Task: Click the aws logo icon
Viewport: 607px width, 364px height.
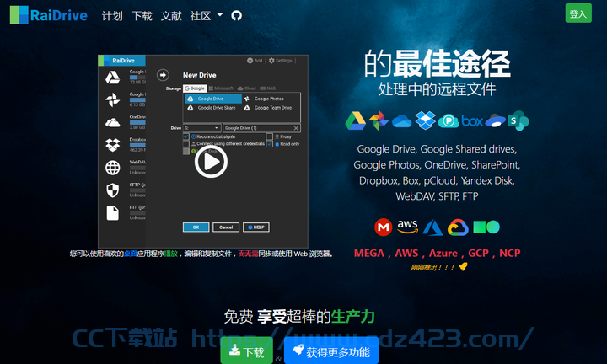Action: (x=408, y=227)
